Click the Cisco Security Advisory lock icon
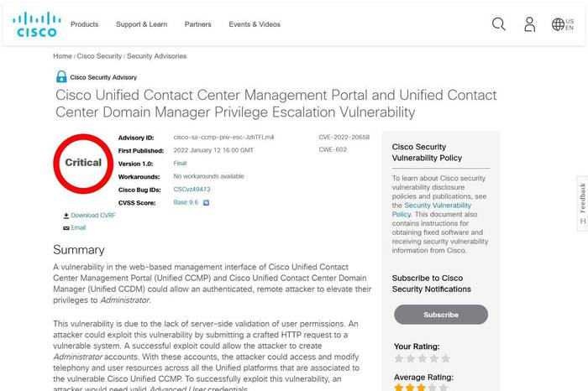This screenshot has width=588, height=391. [61, 77]
